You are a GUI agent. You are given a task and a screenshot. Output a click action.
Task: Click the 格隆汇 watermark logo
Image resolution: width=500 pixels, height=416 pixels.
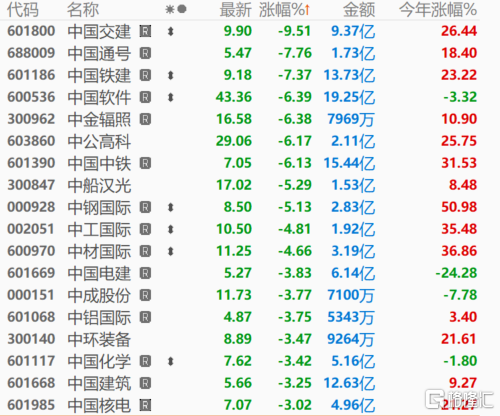coord(459,399)
